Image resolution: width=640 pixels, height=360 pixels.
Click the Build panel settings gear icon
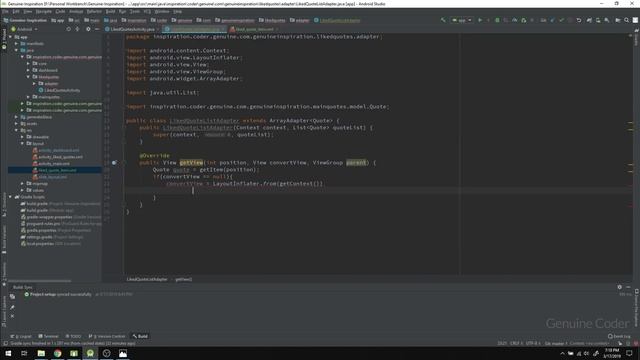point(620,287)
